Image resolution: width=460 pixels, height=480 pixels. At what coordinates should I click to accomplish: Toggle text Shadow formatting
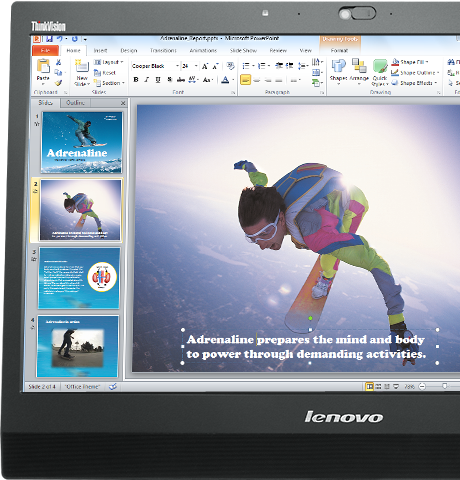point(169,80)
